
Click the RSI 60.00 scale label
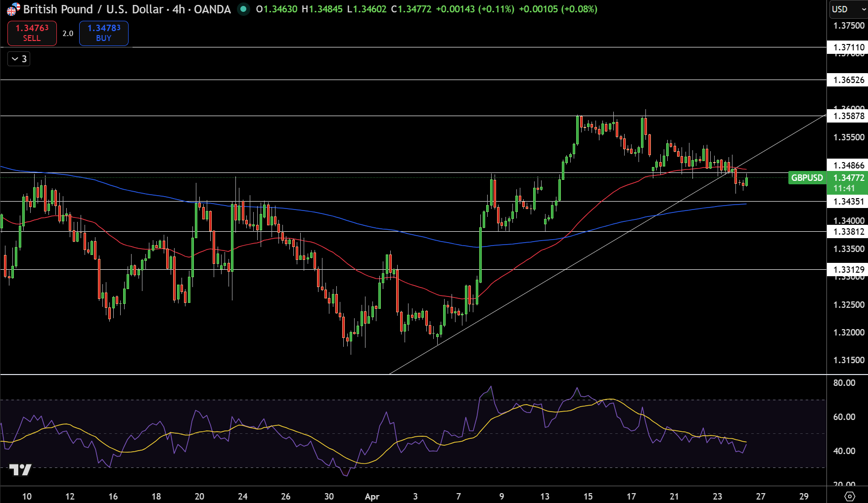[x=844, y=417]
